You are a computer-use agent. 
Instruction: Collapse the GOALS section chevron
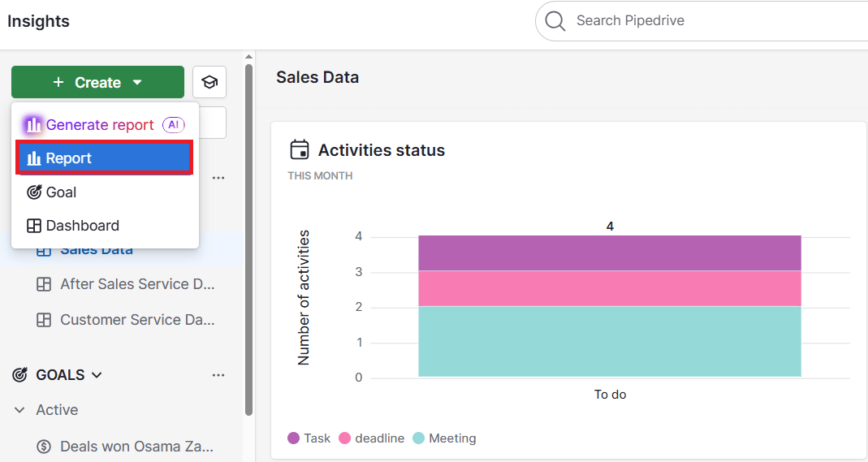97,375
